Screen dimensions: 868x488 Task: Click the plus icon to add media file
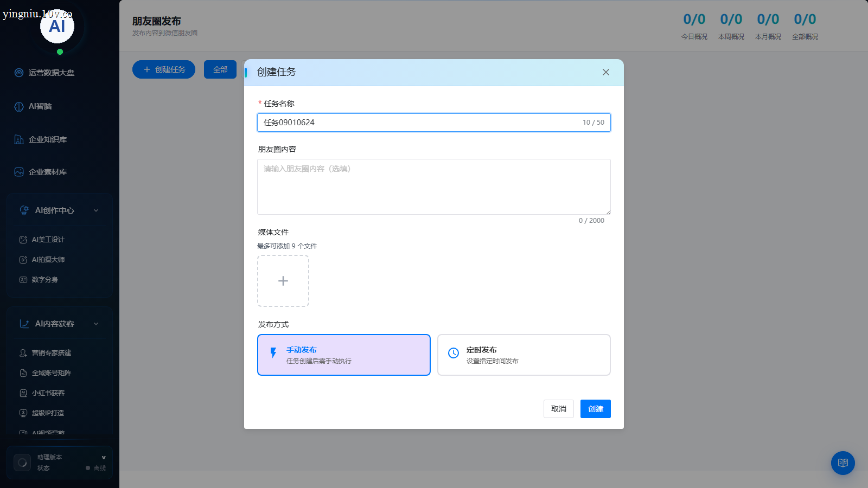pyautogui.click(x=283, y=281)
